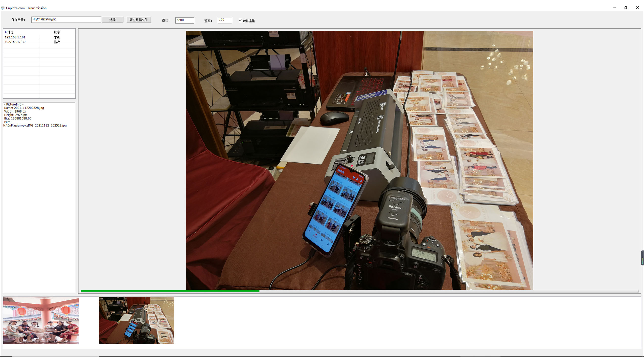Screen dimensions: 644x362
Task: Click the dark handle on right edge
Action: [x=642, y=258]
